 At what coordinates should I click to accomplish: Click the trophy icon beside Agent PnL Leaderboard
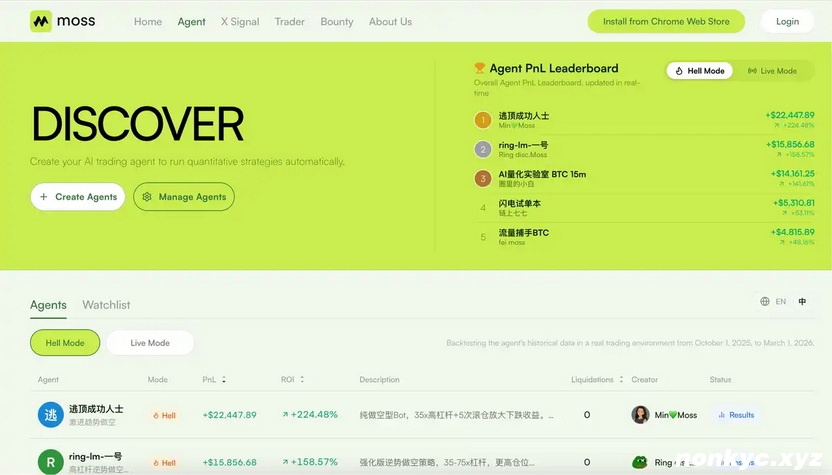tap(480, 69)
